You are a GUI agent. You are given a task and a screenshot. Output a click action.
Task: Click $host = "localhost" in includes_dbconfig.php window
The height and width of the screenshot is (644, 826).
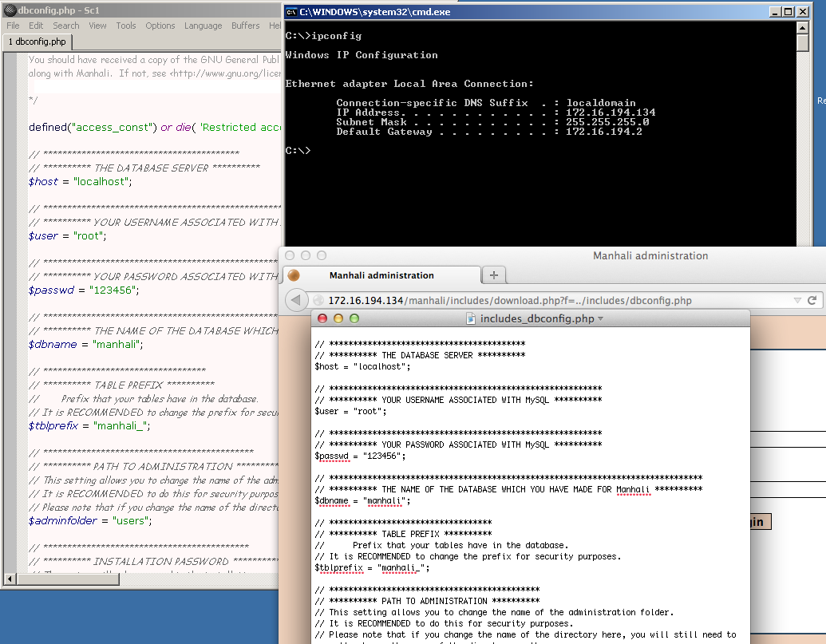click(x=362, y=366)
